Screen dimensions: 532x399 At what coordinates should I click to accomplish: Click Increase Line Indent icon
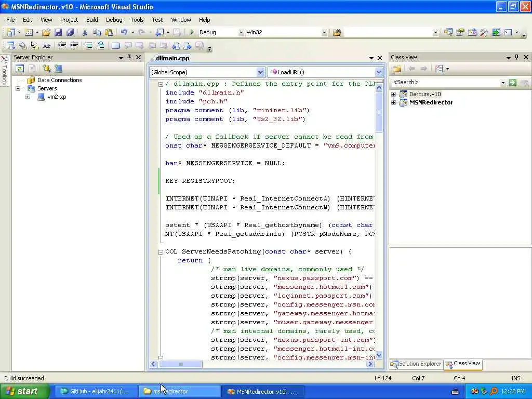pos(74,46)
